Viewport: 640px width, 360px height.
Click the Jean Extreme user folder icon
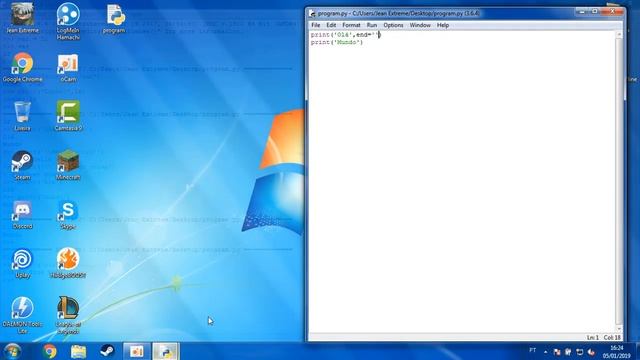[x=22, y=18]
